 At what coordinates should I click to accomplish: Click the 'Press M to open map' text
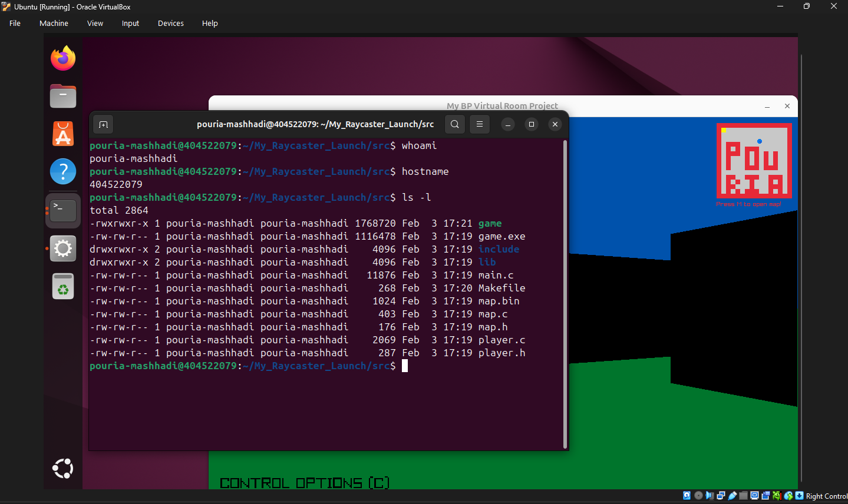(748, 204)
